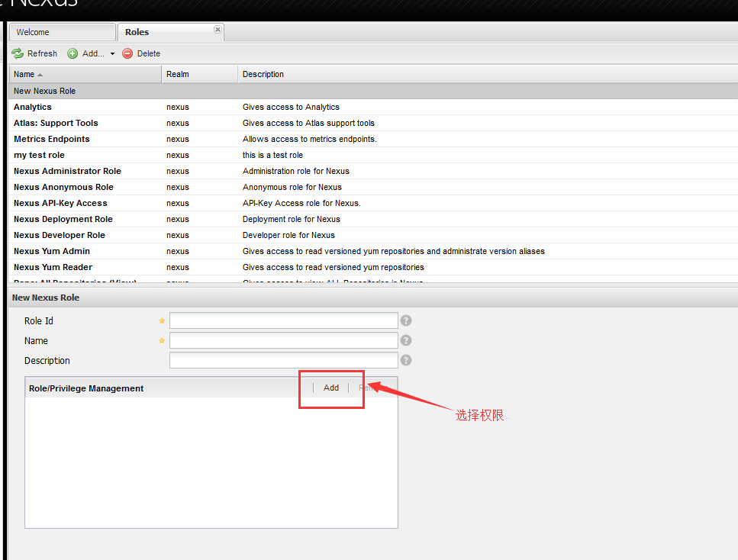Image resolution: width=738 pixels, height=560 pixels.
Task: Click 'this is a test role' description
Action: (x=272, y=156)
